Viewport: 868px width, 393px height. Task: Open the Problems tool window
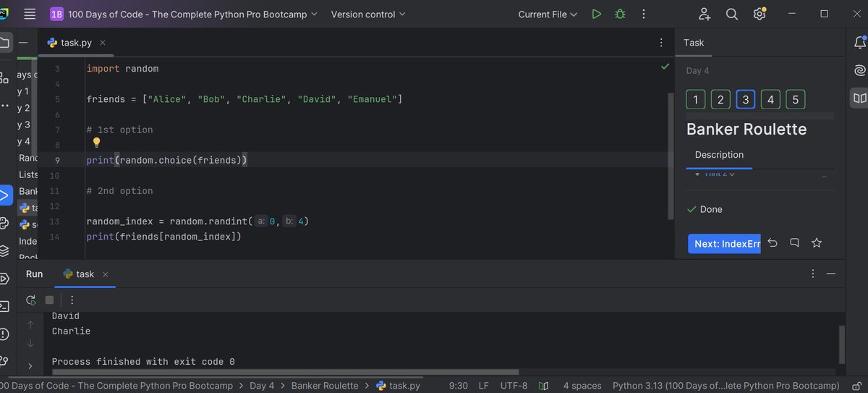(4, 334)
